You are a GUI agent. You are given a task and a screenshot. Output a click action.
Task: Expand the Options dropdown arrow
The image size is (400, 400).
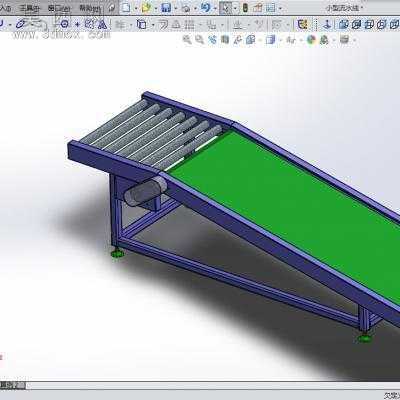coord(280,8)
